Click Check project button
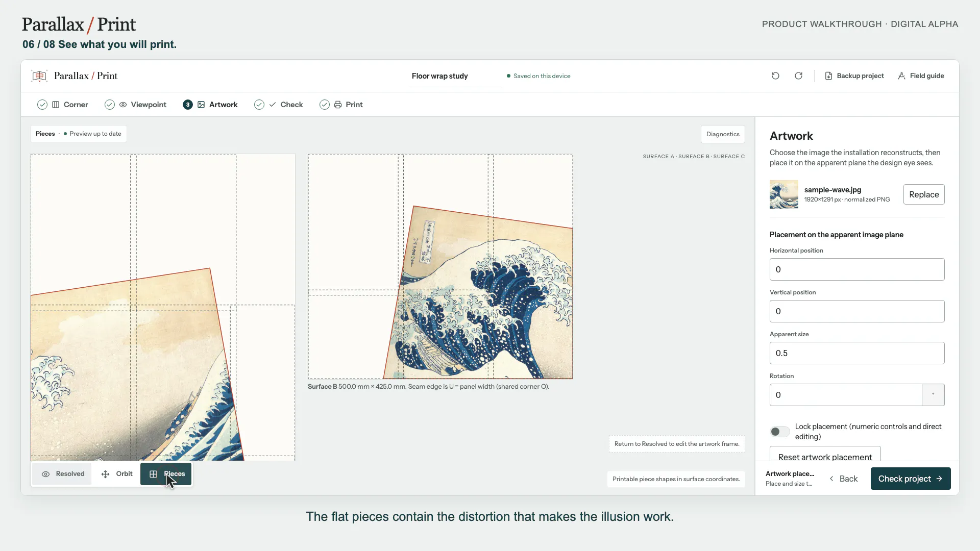 [911, 479]
